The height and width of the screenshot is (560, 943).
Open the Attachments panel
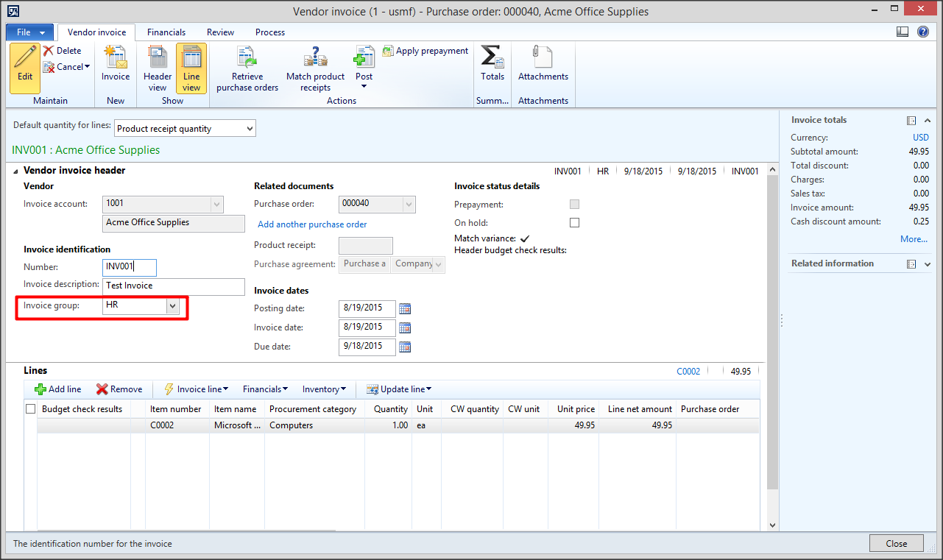[x=543, y=66]
